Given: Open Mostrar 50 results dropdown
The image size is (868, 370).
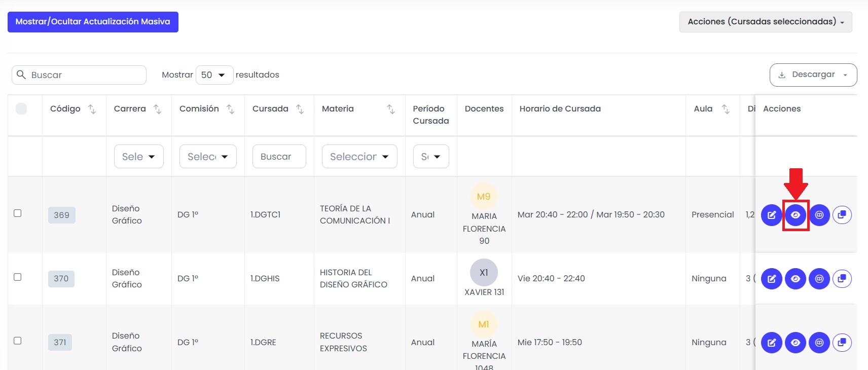Looking at the screenshot, I should coord(214,75).
